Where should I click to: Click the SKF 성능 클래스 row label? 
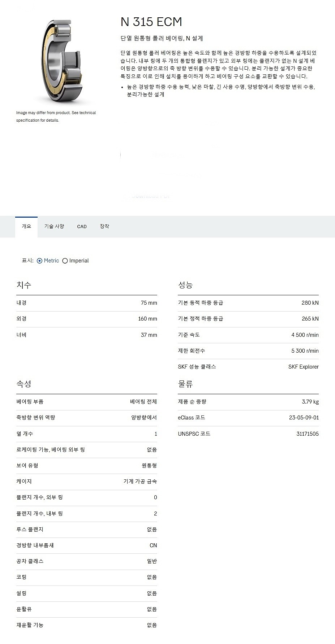click(x=197, y=367)
